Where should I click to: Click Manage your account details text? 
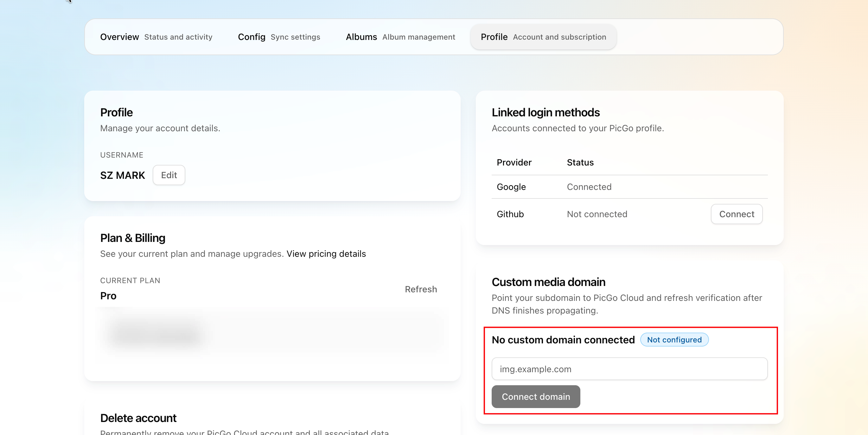coord(160,128)
